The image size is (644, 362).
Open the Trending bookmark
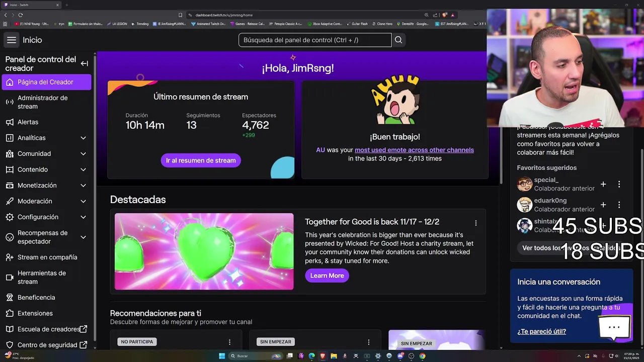coord(140,24)
